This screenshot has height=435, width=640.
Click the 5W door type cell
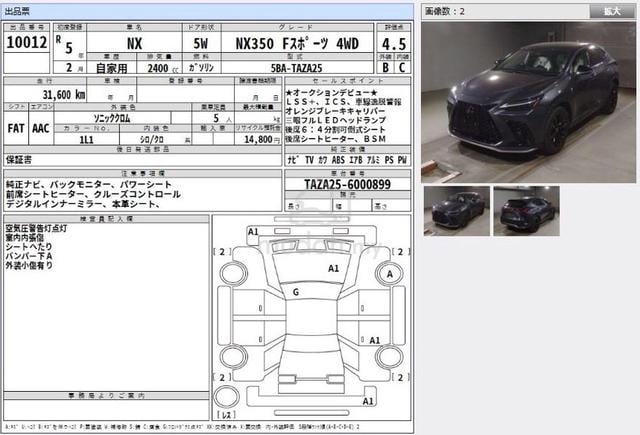pos(201,44)
